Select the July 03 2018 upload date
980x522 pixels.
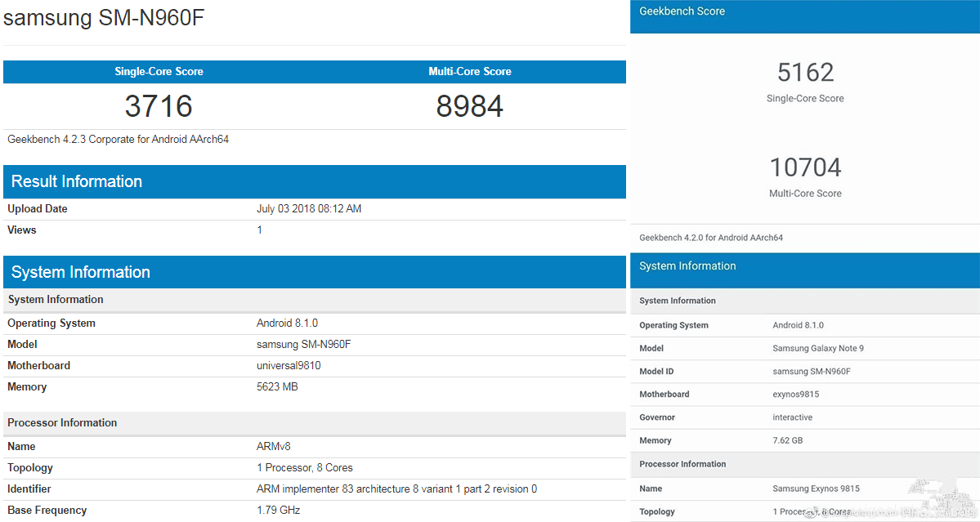click(308, 209)
